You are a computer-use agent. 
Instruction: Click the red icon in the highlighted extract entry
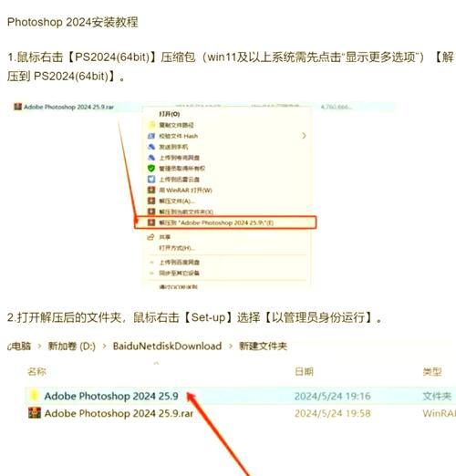(151, 222)
